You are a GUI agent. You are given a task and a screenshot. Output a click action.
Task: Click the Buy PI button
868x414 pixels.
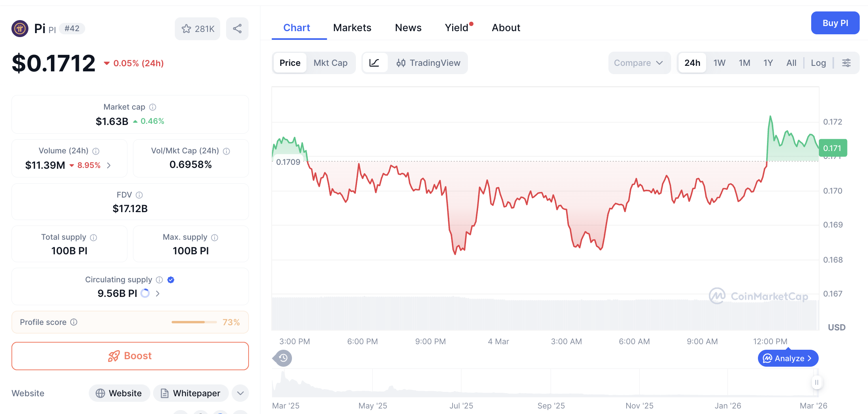tap(835, 23)
